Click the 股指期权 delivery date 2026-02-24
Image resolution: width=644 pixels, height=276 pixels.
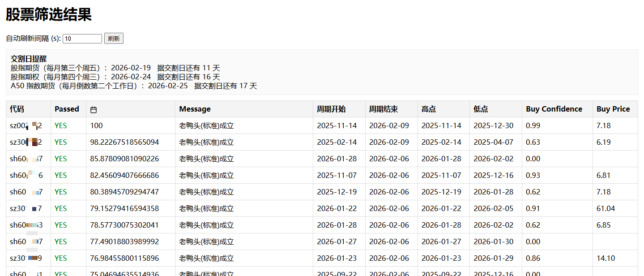(131, 77)
